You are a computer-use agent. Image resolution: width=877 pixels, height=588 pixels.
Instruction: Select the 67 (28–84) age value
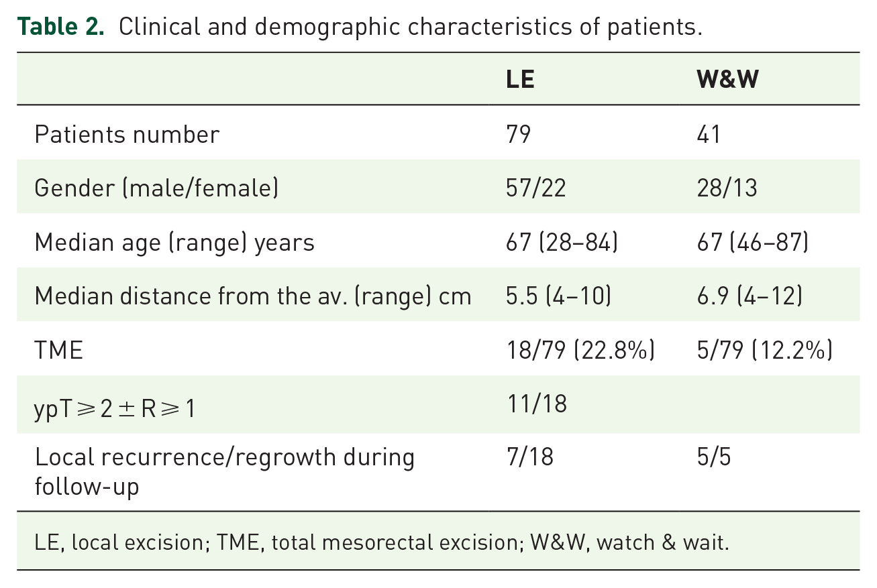(562, 242)
